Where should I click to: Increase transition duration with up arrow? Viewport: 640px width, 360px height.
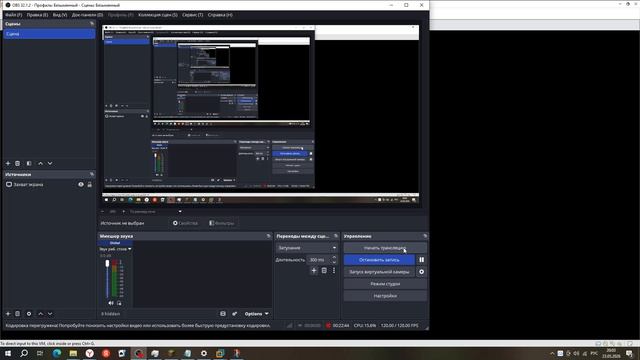pyautogui.click(x=334, y=258)
